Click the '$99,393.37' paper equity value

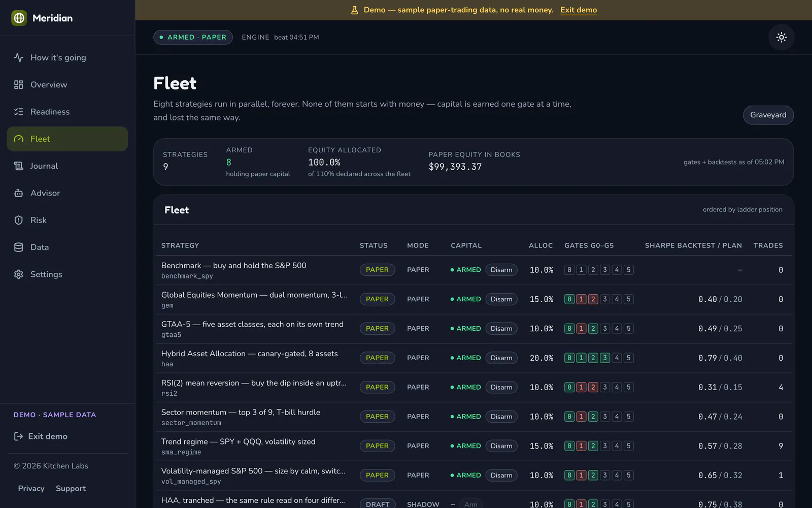click(x=455, y=167)
